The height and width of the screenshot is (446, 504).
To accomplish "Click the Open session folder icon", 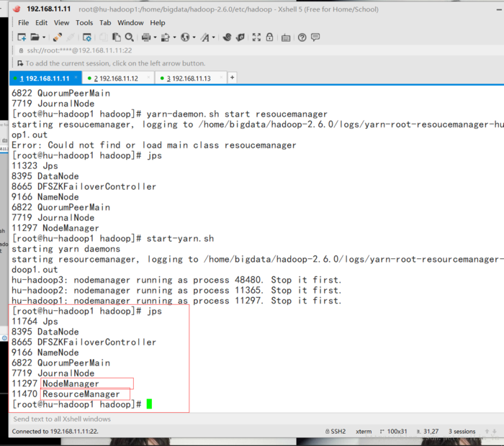I will tap(35, 37).
